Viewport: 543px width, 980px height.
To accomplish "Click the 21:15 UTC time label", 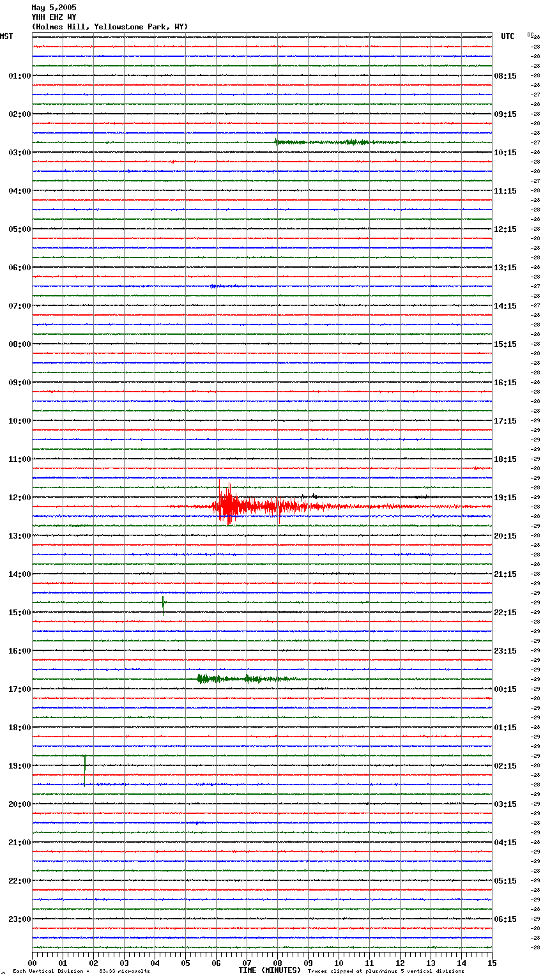I will 505,574.
